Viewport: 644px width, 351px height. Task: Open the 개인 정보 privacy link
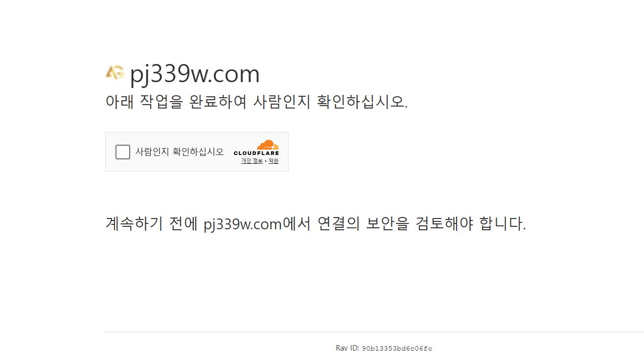[252, 161]
